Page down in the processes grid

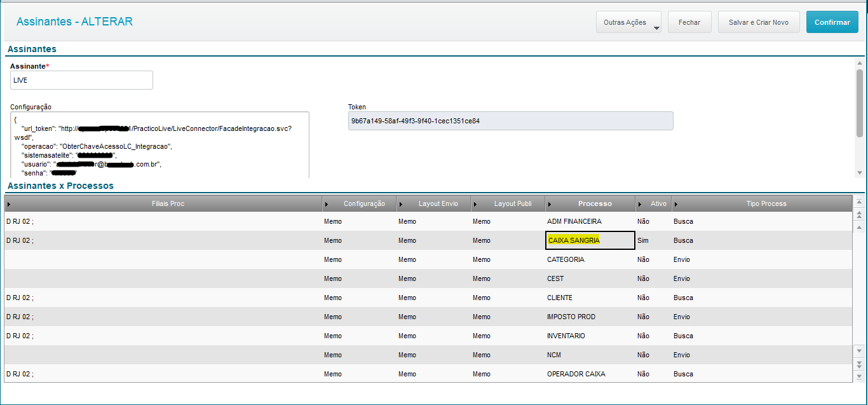859,364
